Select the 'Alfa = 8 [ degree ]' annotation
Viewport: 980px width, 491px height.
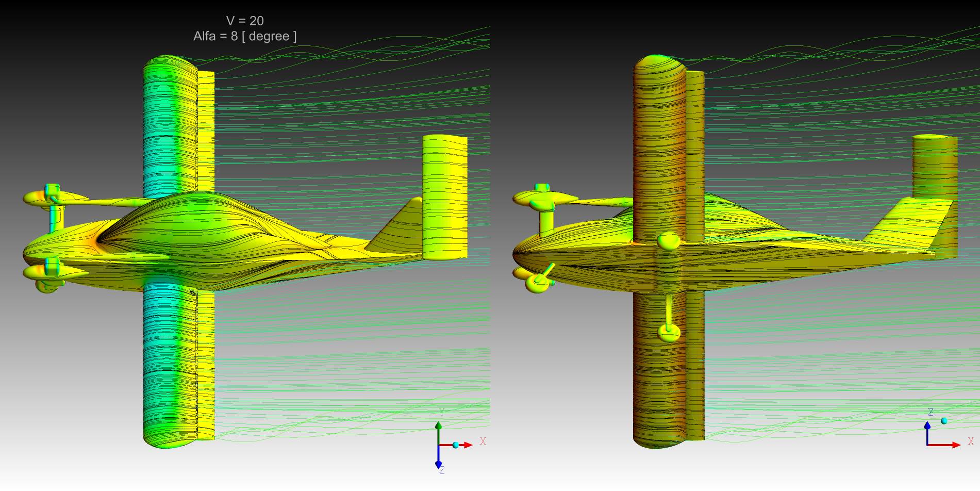point(245,36)
